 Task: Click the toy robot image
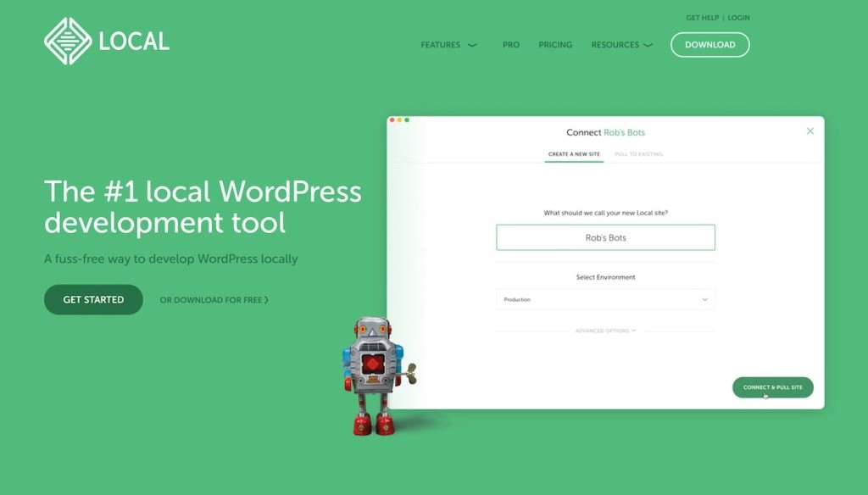click(379, 376)
